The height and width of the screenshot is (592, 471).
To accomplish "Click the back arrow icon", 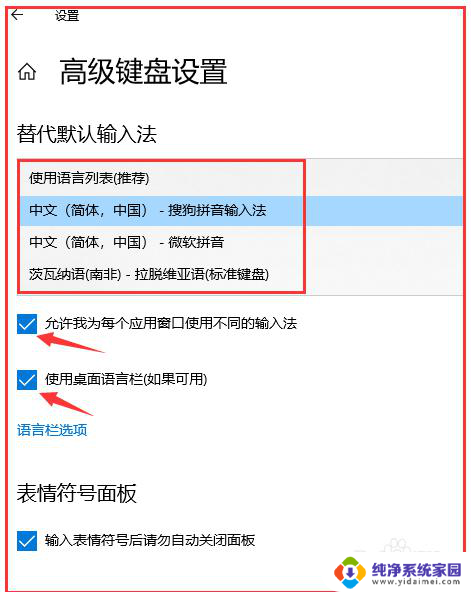I will tap(17, 15).
